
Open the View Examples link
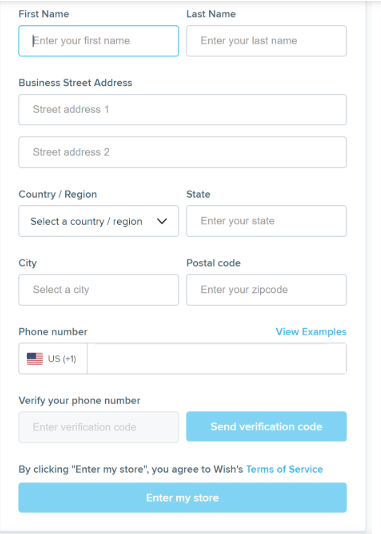pos(311,332)
